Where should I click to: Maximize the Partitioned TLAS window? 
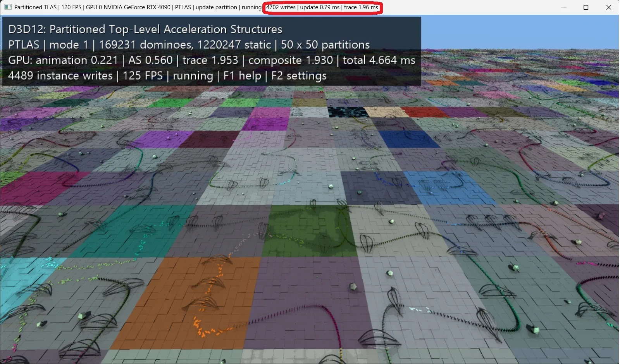[x=586, y=7]
